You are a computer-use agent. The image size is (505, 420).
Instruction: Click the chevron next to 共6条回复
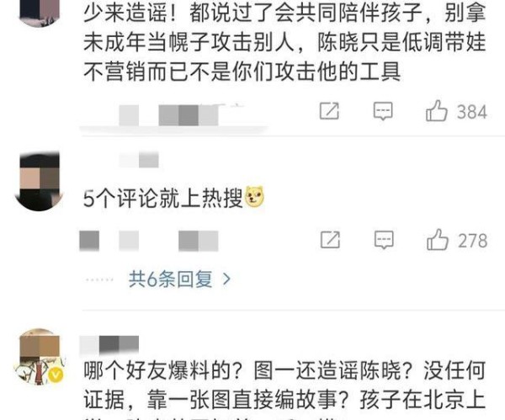pos(226,279)
